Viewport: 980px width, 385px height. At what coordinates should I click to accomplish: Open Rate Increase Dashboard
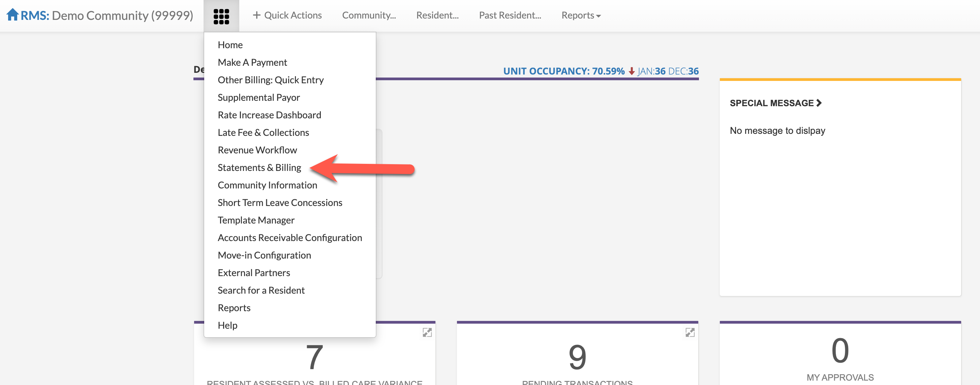tap(269, 115)
